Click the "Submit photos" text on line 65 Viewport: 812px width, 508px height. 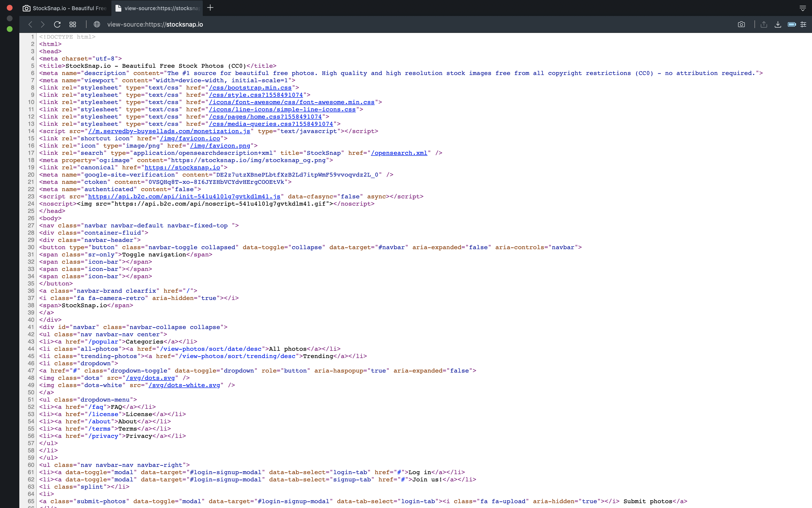(x=648, y=502)
